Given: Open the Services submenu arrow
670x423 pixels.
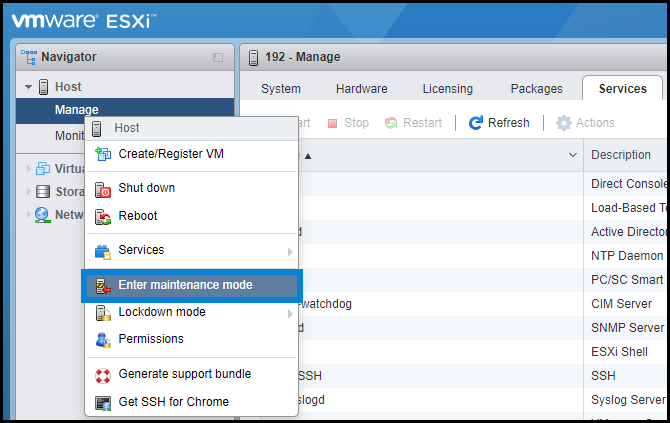Looking at the screenshot, I should (290, 252).
